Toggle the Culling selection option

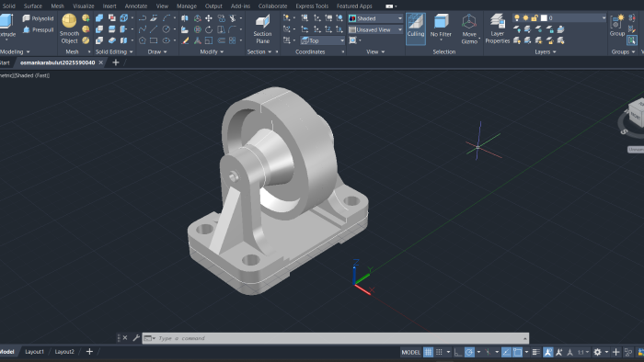(x=416, y=28)
